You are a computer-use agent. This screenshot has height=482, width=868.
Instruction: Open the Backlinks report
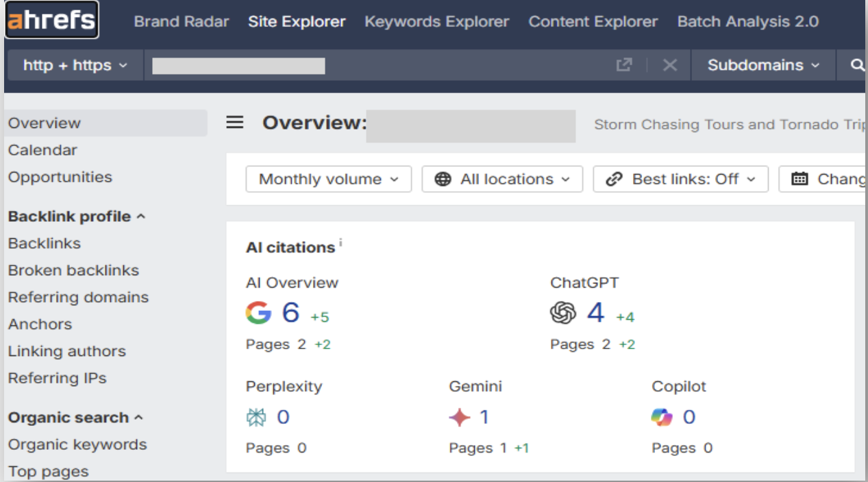tap(44, 243)
